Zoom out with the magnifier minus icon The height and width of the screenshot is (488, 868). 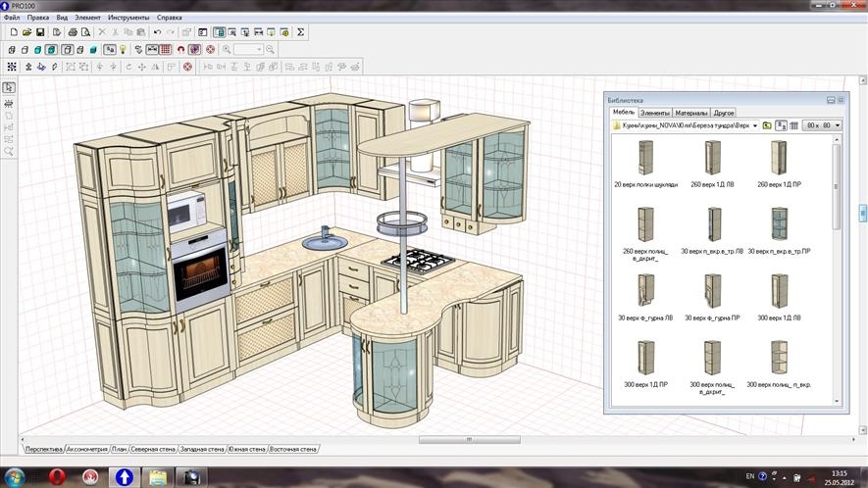click(x=270, y=50)
